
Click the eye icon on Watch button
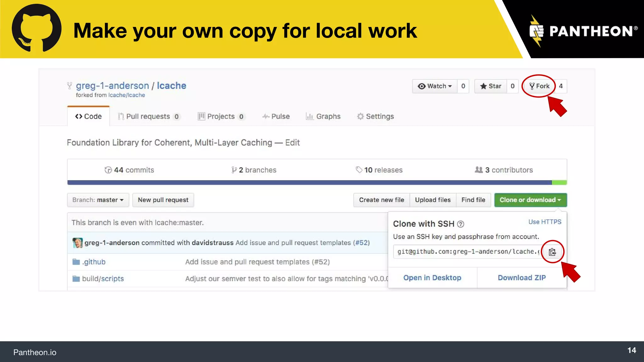422,86
